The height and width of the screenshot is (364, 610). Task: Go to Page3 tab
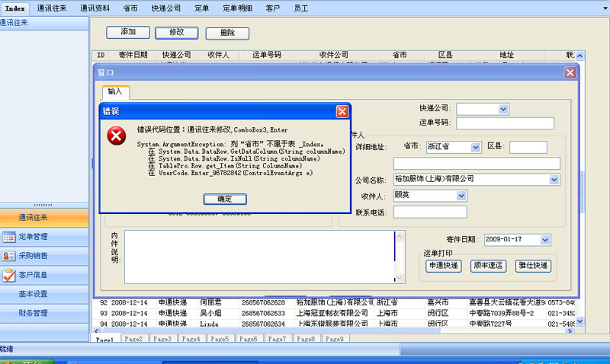tap(162, 339)
